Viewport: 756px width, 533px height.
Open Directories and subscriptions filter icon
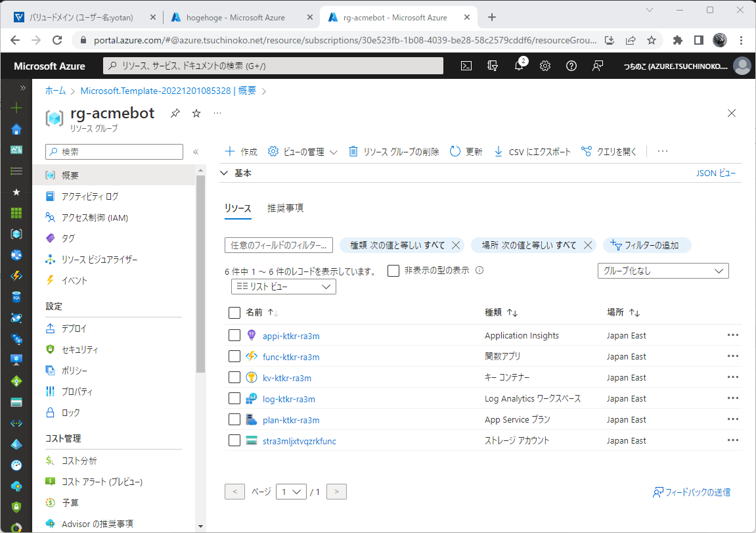(x=492, y=66)
